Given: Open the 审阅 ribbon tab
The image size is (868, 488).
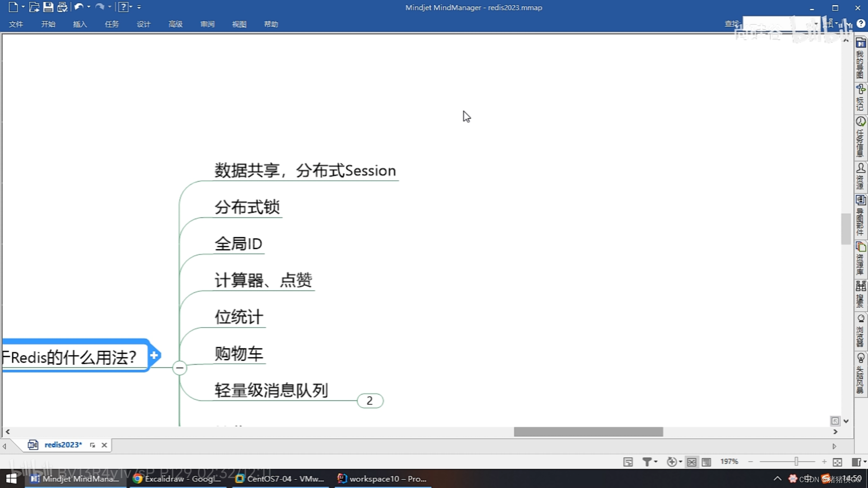Looking at the screenshot, I should pos(207,24).
